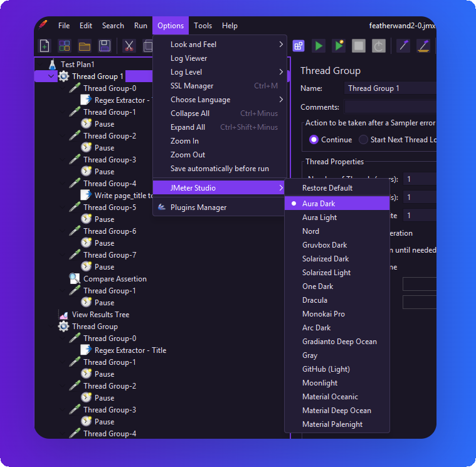The width and height of the screenshot is (476, 467).
Task: Select the Continue radio button
Action: click(x=314, y=140)
